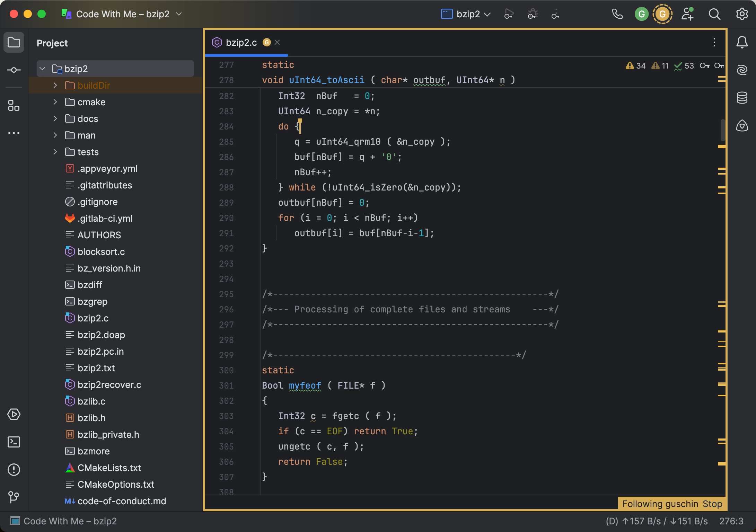The width and height of the screenshot is (756, 532).
Task: Open editor tab options menu
Action: coord(714,43)
